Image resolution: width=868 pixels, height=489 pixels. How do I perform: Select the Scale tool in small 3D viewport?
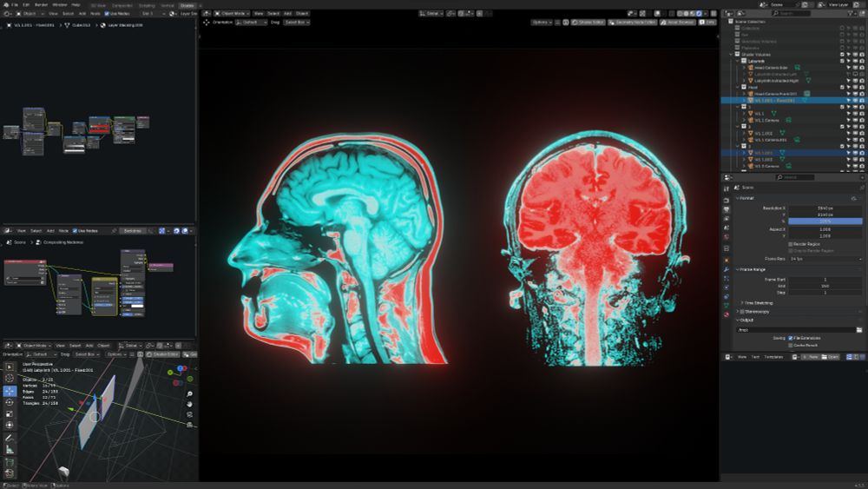click(10, 413)
